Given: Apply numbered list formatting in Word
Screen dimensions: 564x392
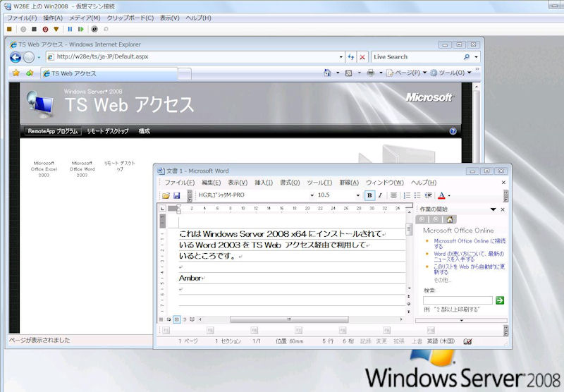Looking at the screenshot, I should point(407,195).
